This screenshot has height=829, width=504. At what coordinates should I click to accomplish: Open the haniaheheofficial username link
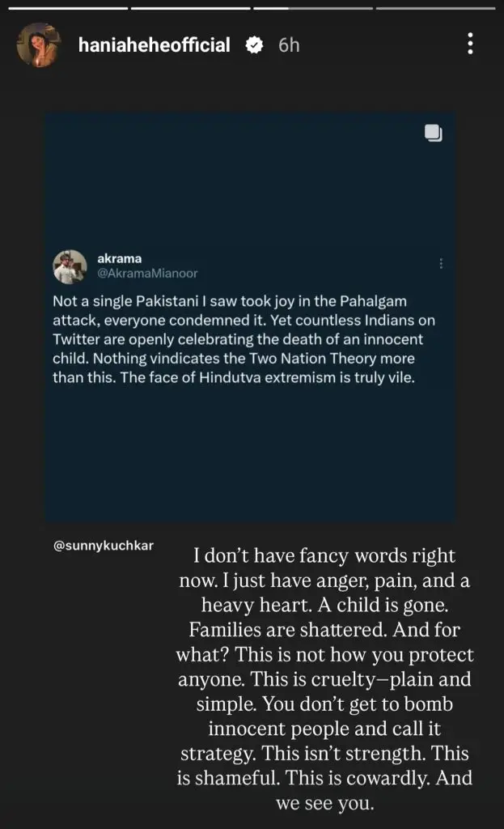click(x=154, y=45)
